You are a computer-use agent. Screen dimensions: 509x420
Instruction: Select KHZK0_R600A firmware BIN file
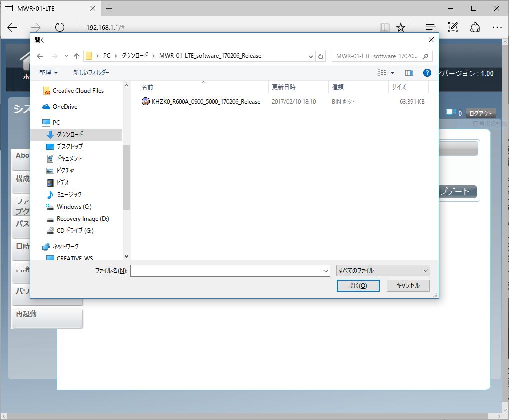[205, 102]
